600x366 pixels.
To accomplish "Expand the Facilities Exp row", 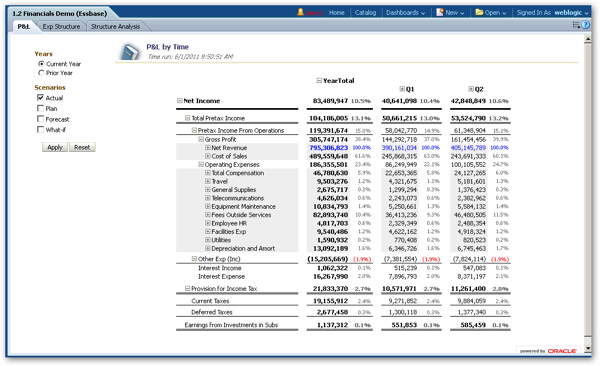I will [x=207, y=232].
